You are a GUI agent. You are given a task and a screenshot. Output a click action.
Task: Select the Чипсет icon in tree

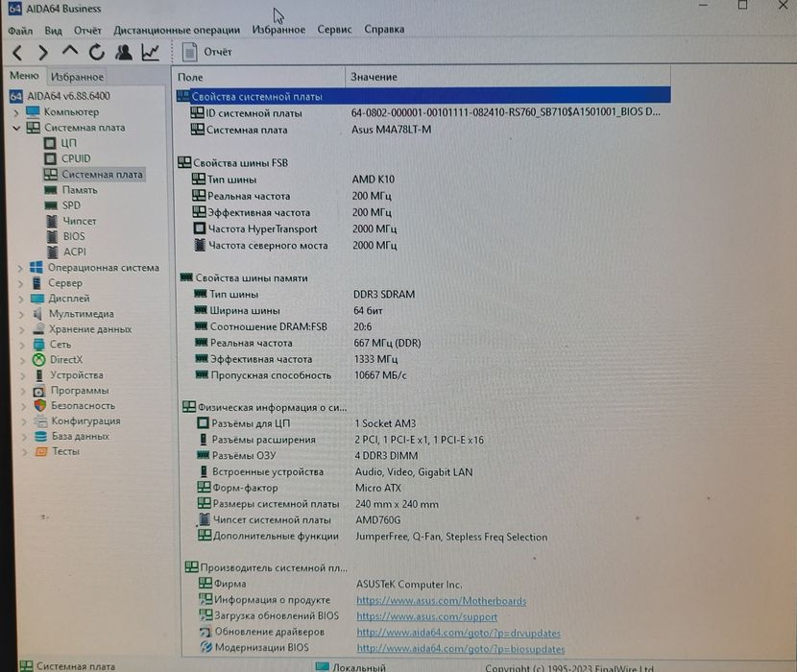pos(51,221)
